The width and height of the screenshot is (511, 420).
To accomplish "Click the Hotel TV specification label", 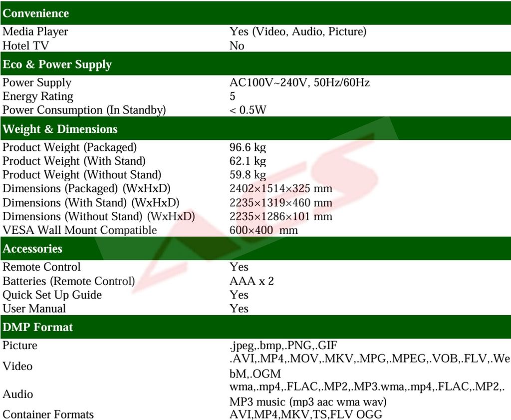I will [x=22, y=45].
